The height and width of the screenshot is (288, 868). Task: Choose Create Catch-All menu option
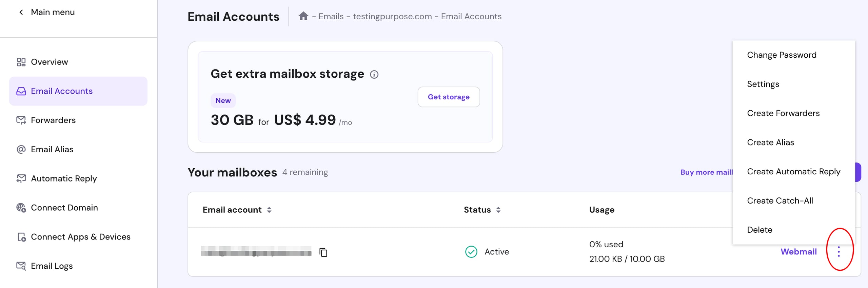click(780, 200)
